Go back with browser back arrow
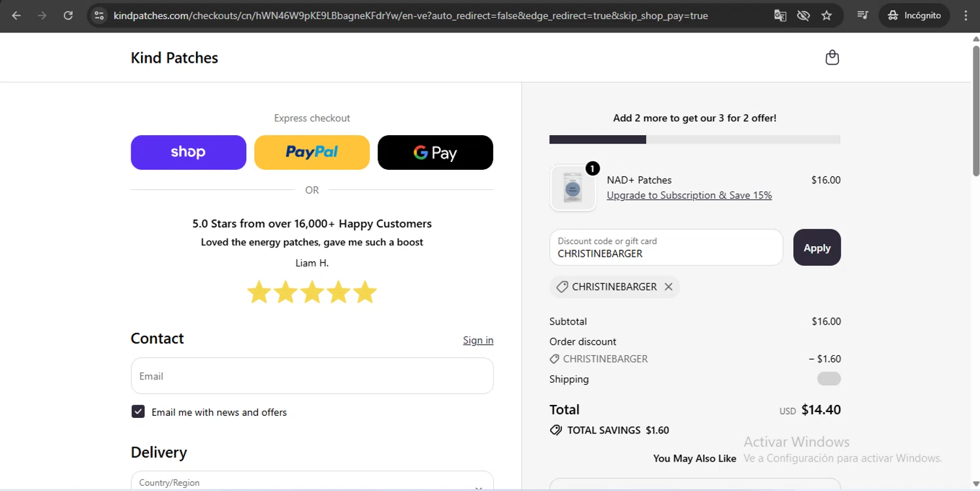The width and height of the screenshot is (980, 491). 16,15
